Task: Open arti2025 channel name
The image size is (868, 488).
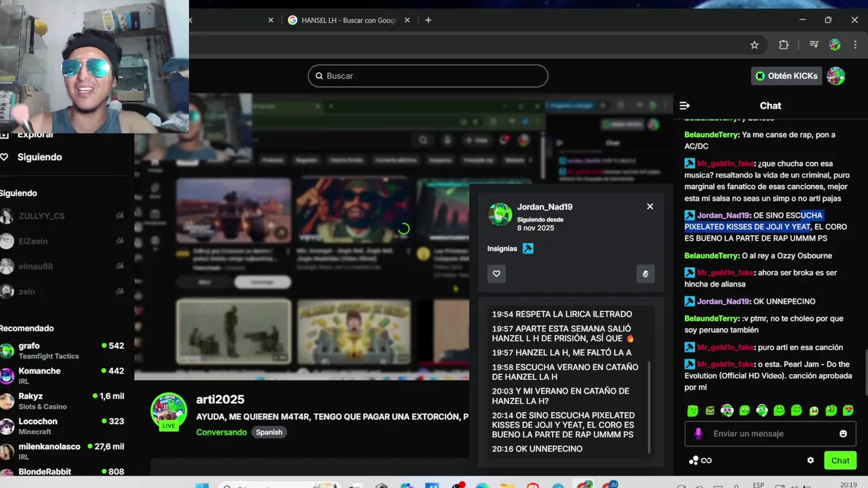Action: point(220,400)
